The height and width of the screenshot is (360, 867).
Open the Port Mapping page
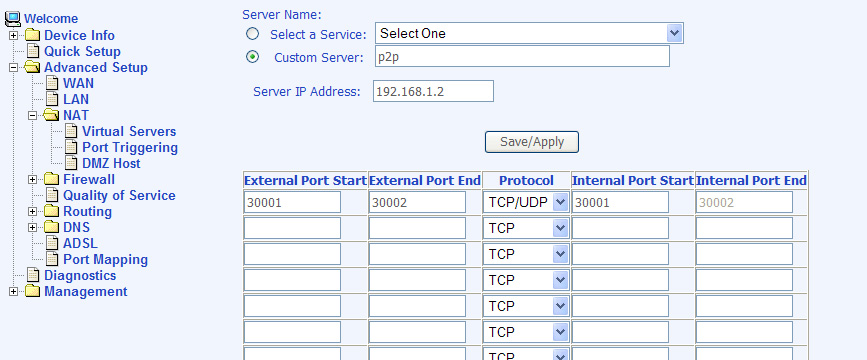(x=106, y=260)
